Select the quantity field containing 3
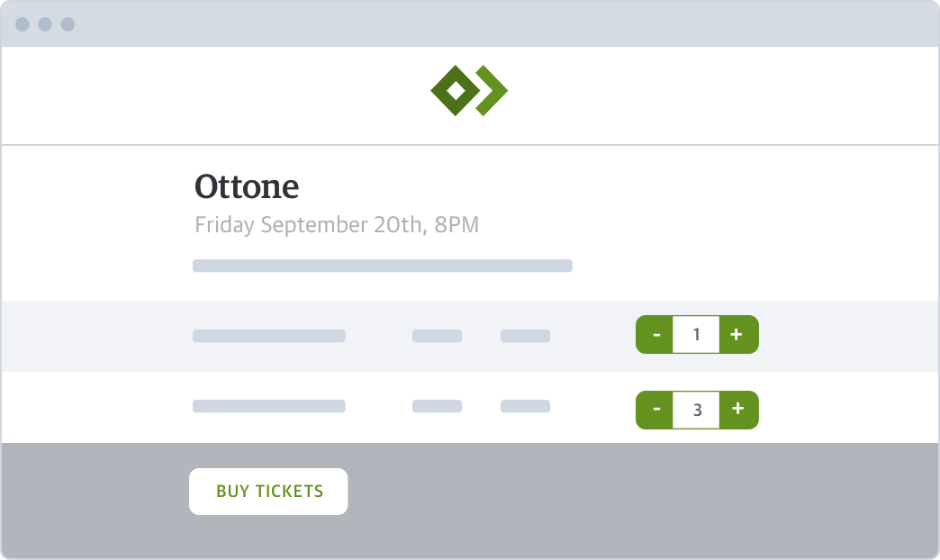Viewport: 940px width, 560px height. pyautogui.click(x=696, y=411)
